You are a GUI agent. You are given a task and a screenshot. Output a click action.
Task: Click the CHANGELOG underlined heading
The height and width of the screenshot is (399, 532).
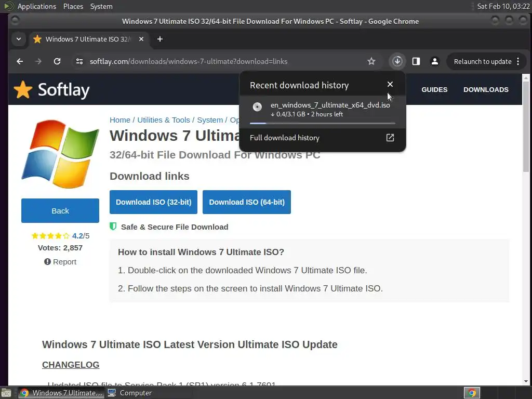tap(71, 365)
